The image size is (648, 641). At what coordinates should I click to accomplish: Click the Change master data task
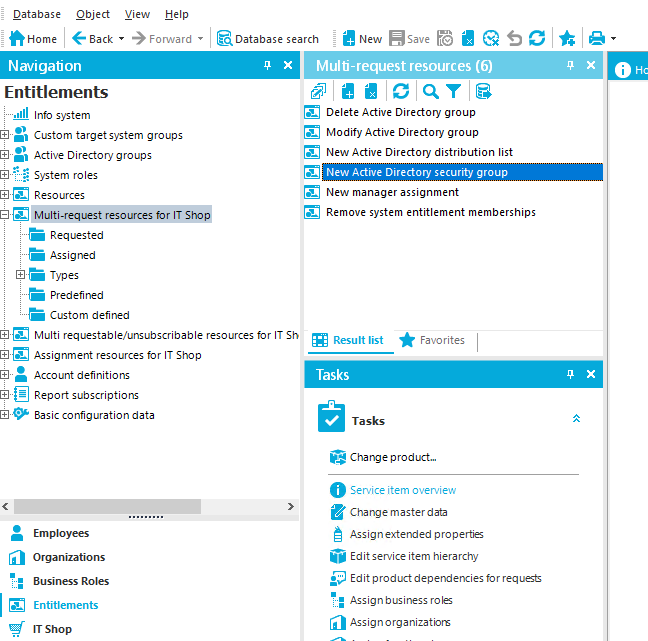[398, 512]
